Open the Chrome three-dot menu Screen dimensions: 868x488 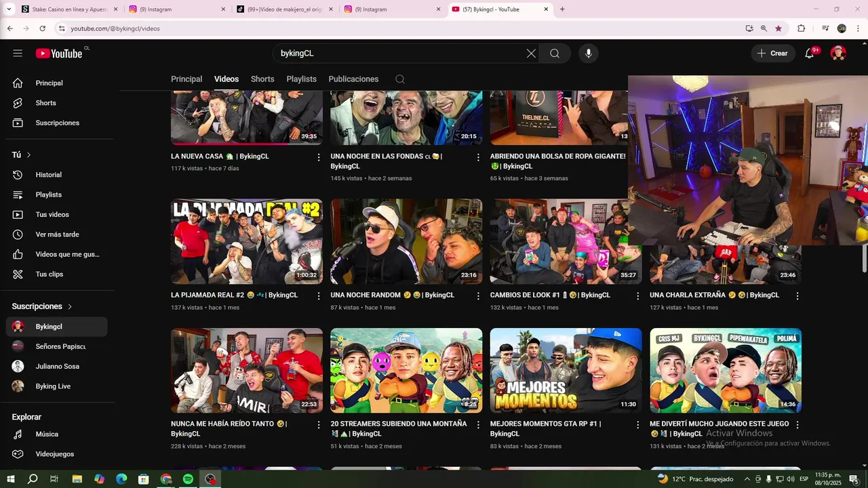click(x=856, y=28)
